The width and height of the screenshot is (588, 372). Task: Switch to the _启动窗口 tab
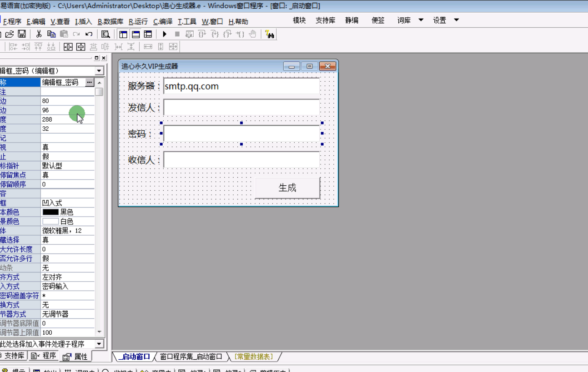[135, 357]
